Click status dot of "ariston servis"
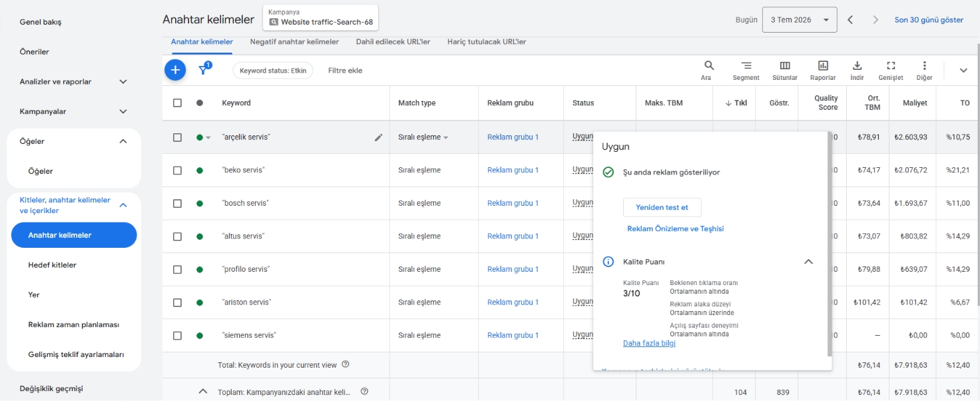The height and width of the screenshot is (401, 980). click(x=200, y=302)
